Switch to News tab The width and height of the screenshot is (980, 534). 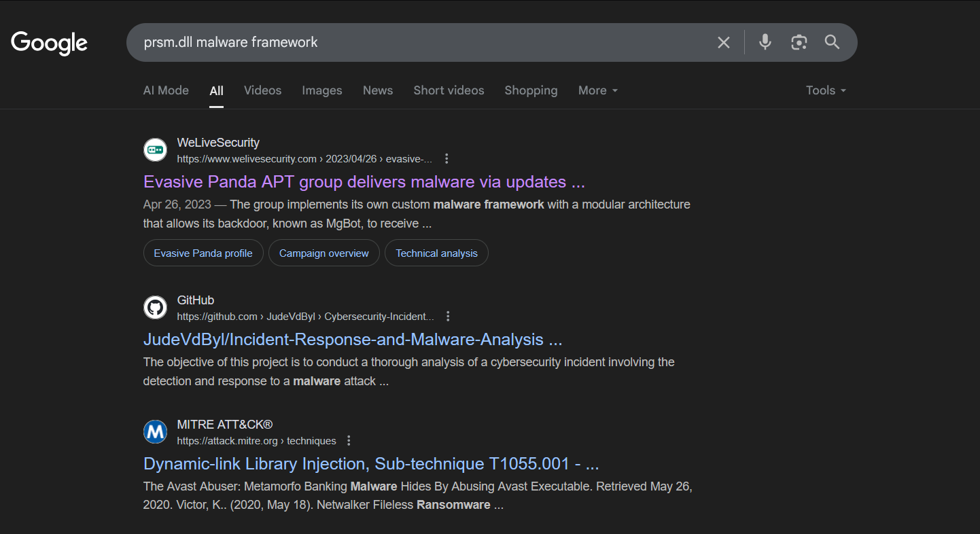tap(378, 90)
